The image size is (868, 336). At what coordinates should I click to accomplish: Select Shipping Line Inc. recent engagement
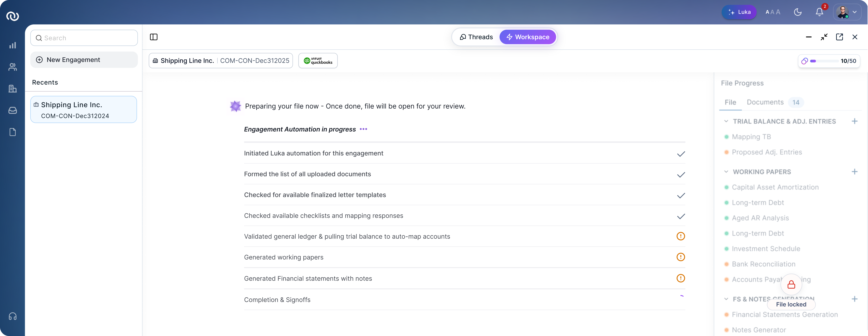84,110
